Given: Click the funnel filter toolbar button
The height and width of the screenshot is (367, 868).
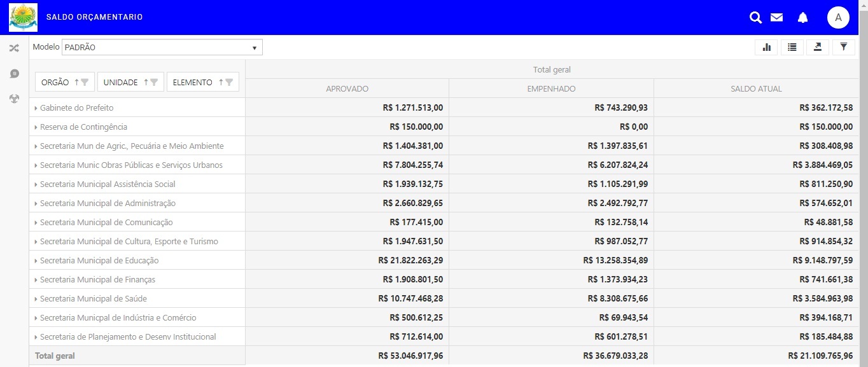Looking at the screenshot, I should (x=843, y=47).
